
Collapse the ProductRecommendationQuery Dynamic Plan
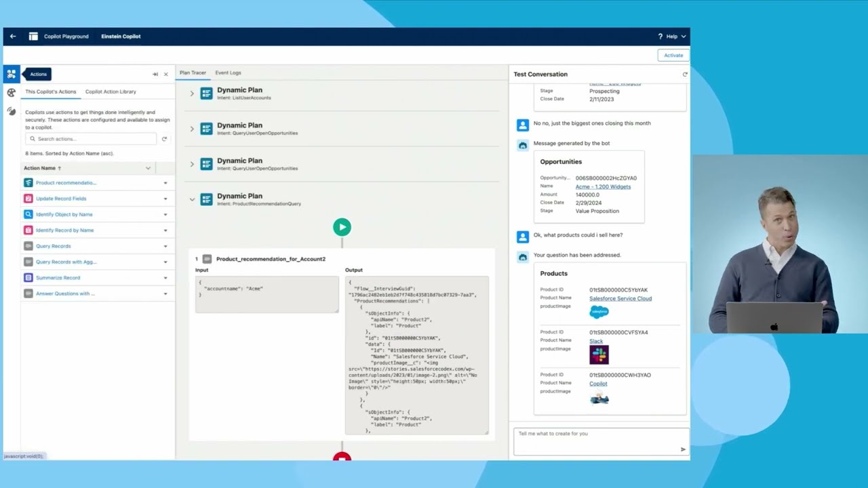point(192,199)
